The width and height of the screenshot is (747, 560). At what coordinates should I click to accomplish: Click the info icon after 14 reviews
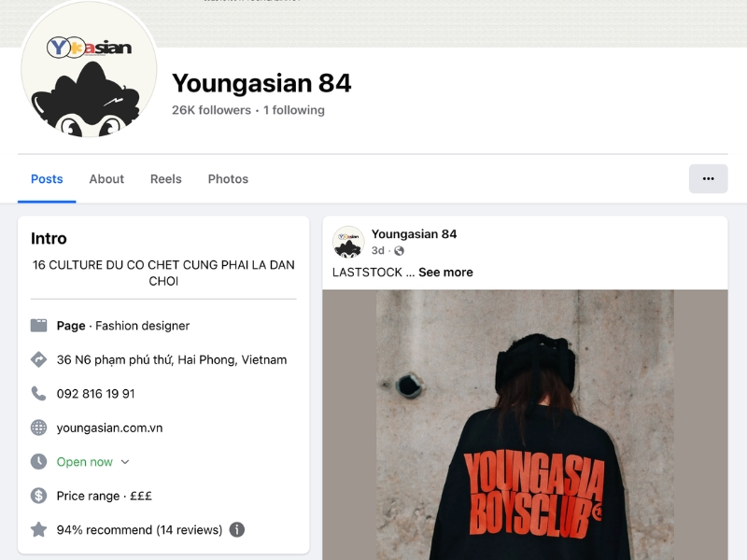(237, 529)
